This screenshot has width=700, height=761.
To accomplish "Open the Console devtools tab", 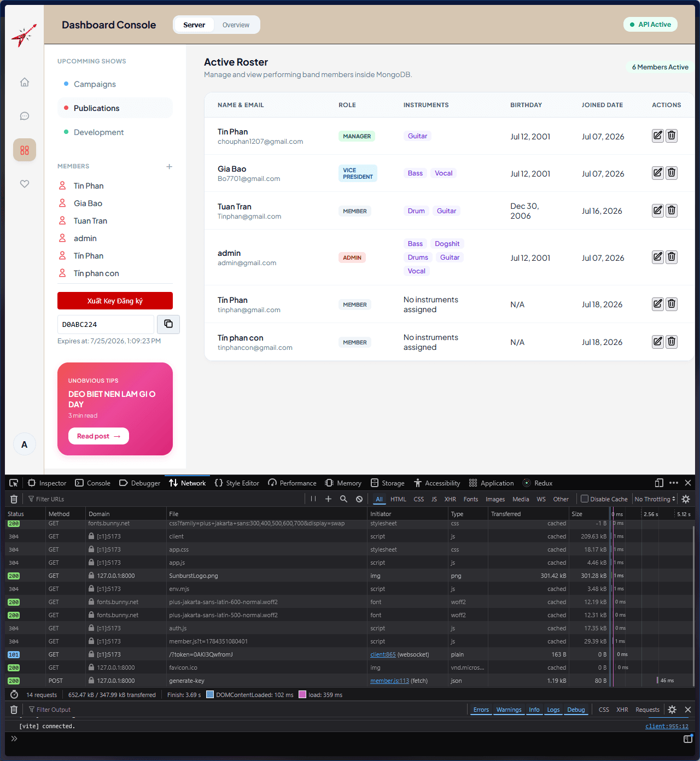I will [x=92, y=483].
